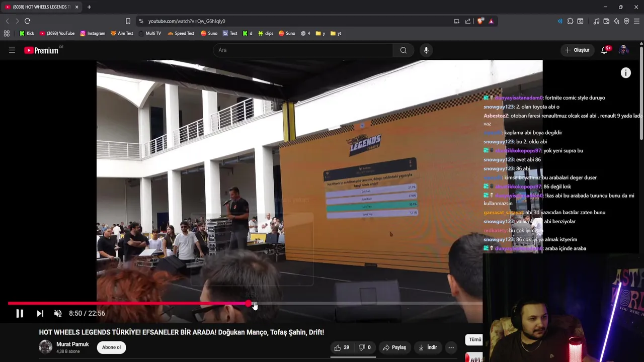Open the Aim Test bookmark
This screenshot has height=362, width=644.
click(x=122, y=33)
